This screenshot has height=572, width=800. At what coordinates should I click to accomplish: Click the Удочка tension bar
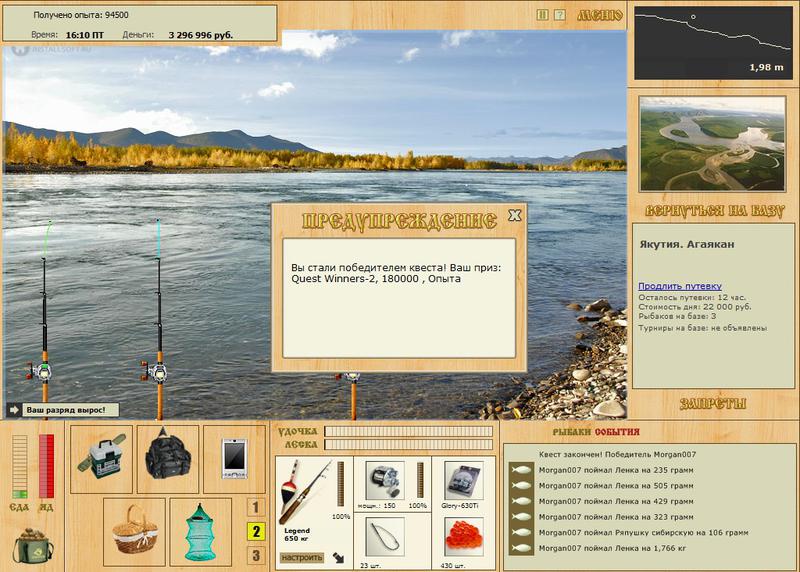point(409,432)
